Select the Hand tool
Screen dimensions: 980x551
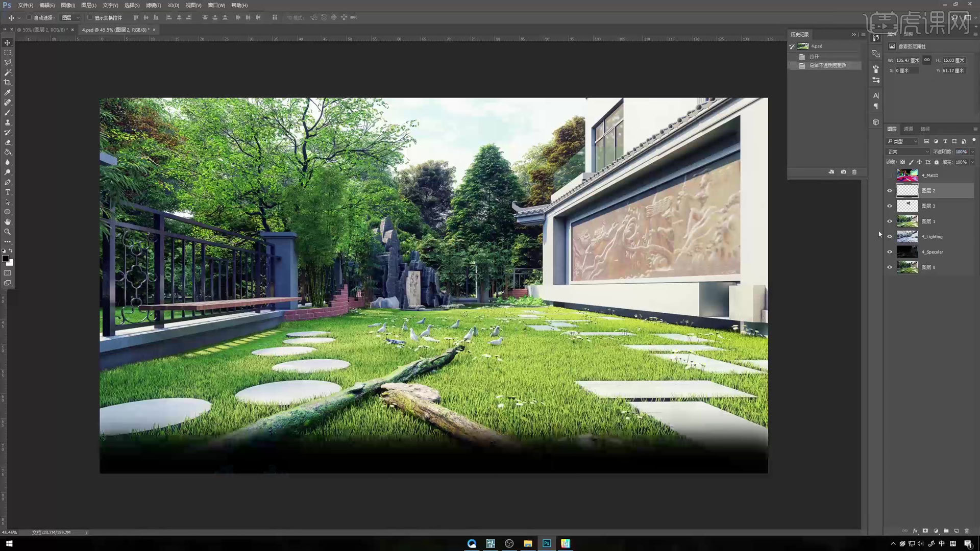point(8,222)
